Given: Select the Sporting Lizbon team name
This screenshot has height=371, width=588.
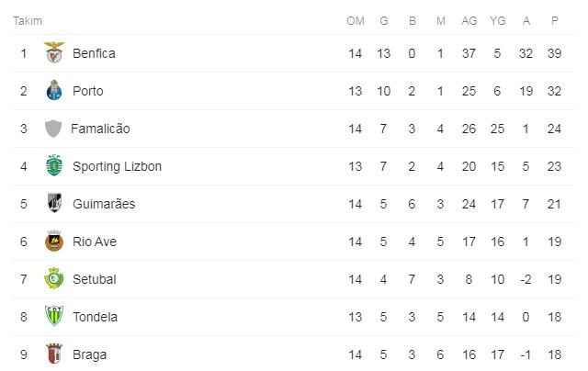Looking at the screenshot, I should point(117,166).
